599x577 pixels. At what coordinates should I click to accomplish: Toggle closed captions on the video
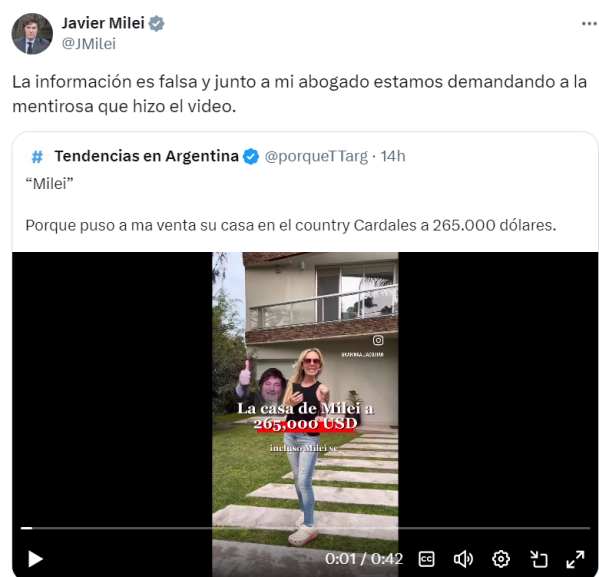click(426, 559)
